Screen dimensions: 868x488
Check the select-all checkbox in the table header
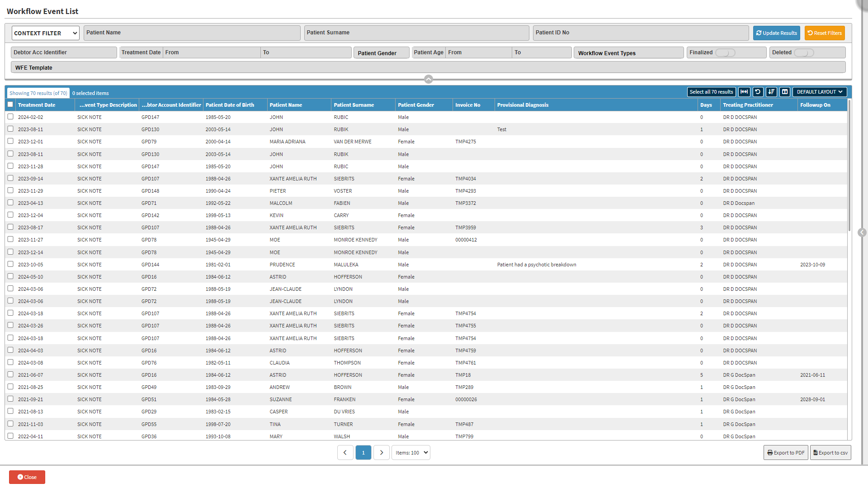click(10, 104)
